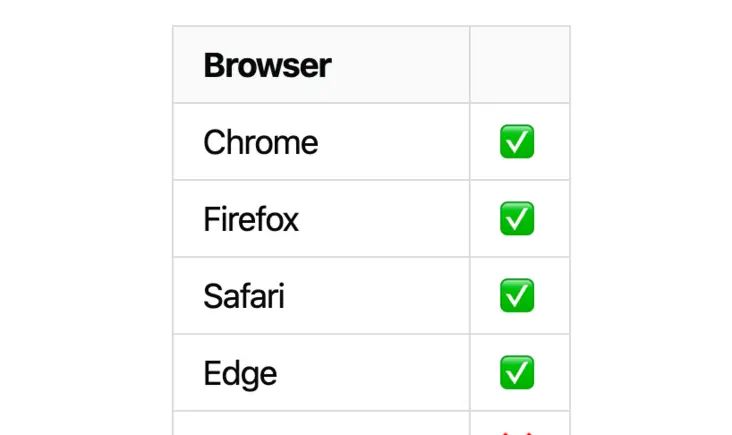Click the empty header cell beside Browser
Screen dimensions: 732x435
(x=519, y=65)
